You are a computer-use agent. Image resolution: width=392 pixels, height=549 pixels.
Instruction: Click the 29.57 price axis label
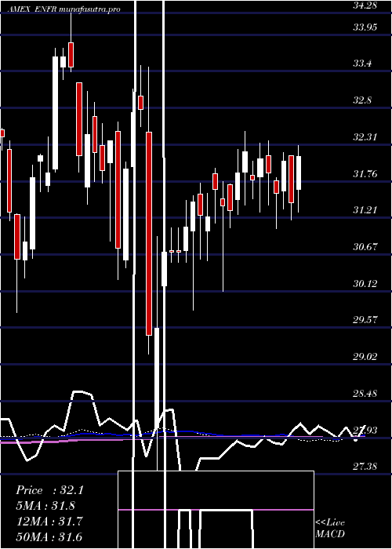pyautogui.click(x=365, y=320)
